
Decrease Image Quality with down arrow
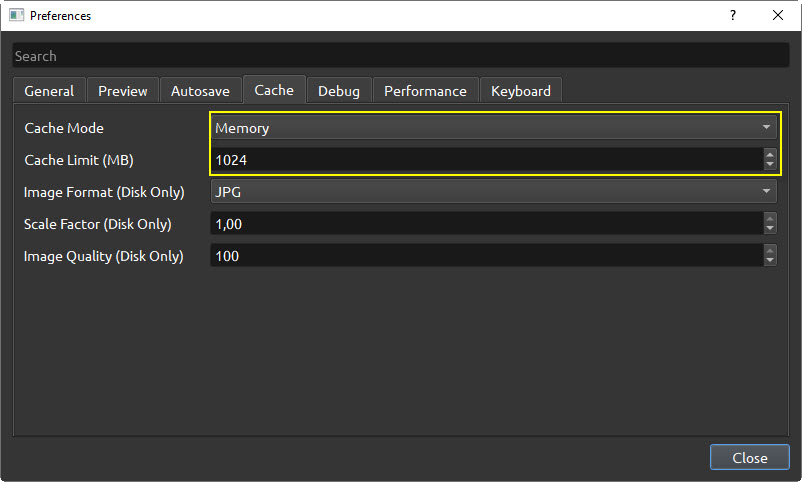pyautogui.click(x=770, y=261)
